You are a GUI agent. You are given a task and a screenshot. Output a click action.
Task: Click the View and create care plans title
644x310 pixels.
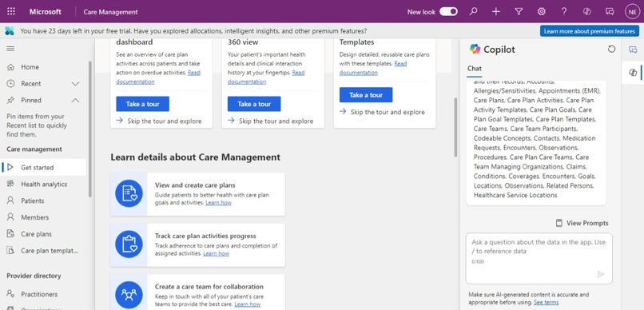coord(195,185)
